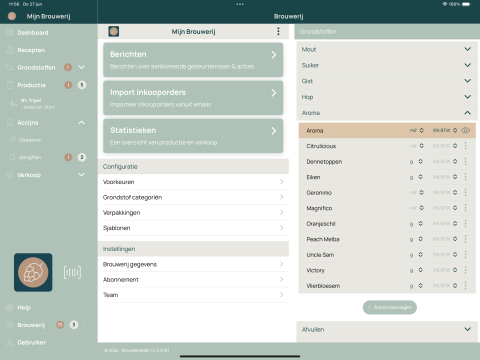Viewport: 480px width, 360px height.
Task: Click the Mijn Brouwerij panel logo
Action: click(114, 31)
